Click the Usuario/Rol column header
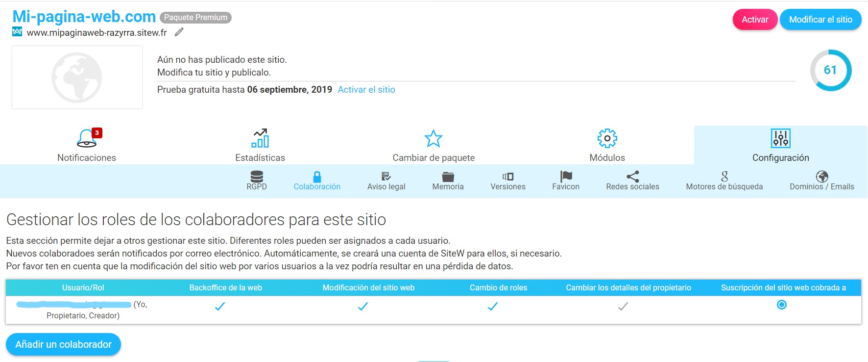This screenshot has width=868, height=362. pyautogui.click(x=83, y=287)
